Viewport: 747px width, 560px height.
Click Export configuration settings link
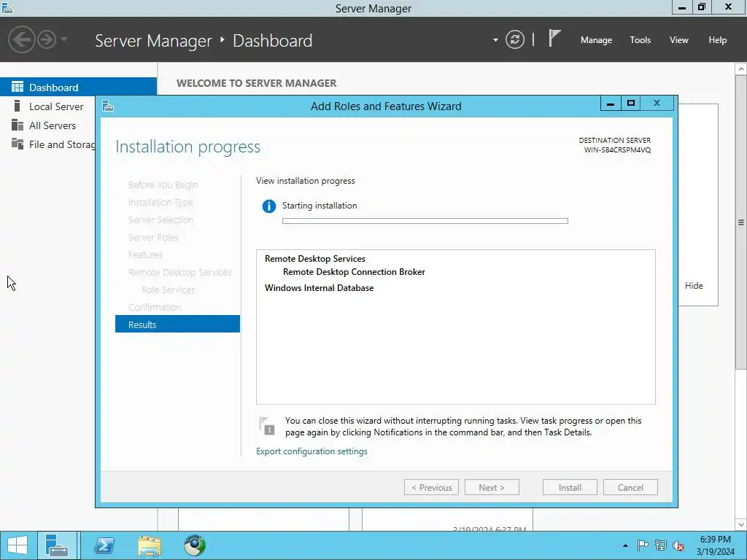click(x=311, y=451)
